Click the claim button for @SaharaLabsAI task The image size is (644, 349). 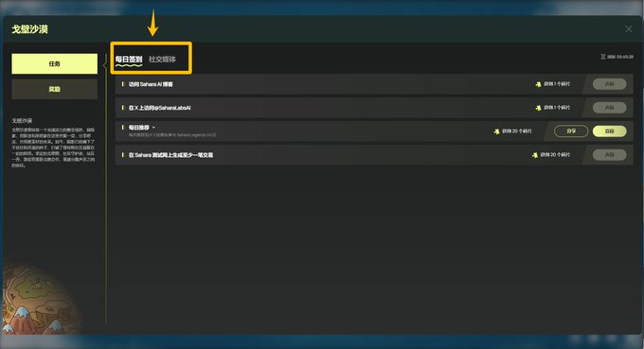610,108
